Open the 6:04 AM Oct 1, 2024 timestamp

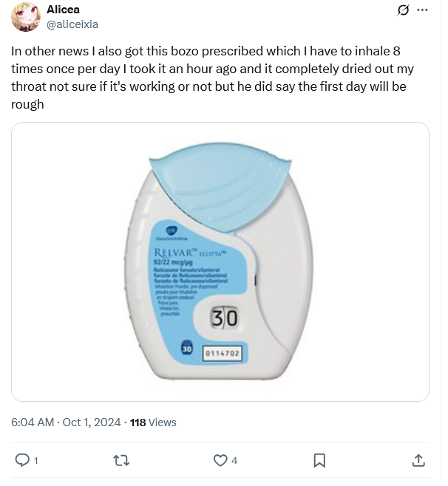pyautogui.click(x=66, y=422)
